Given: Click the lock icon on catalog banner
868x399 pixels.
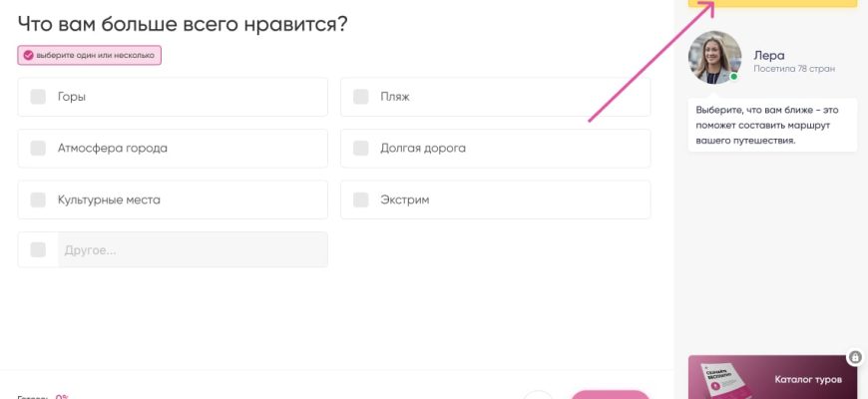Looking at the screenshot, I should [x=855, y=357].
